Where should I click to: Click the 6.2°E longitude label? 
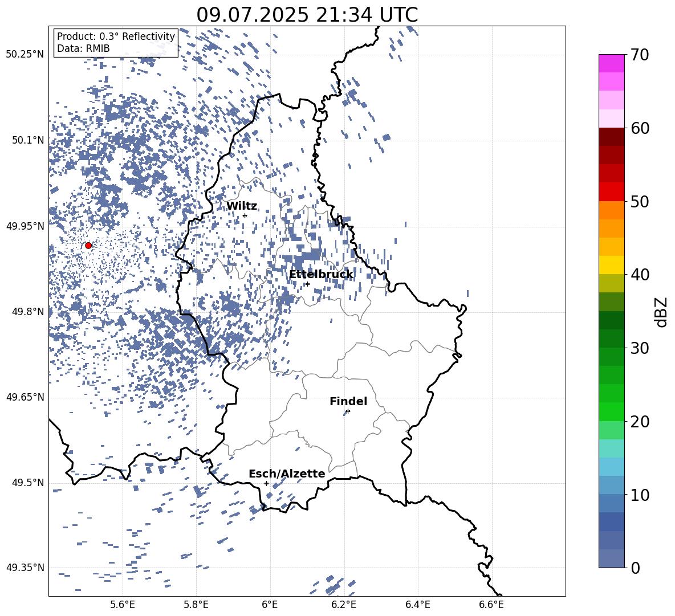click(344, 605)
